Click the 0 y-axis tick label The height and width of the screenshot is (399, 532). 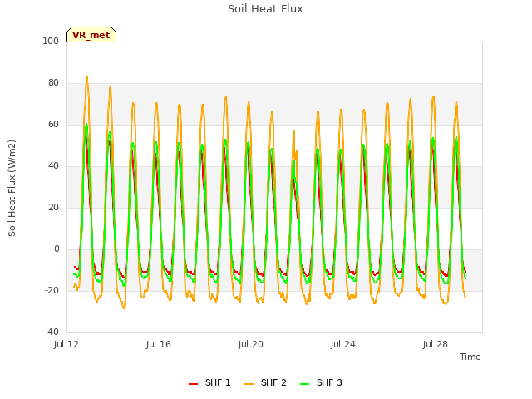[x=57, y=249]
